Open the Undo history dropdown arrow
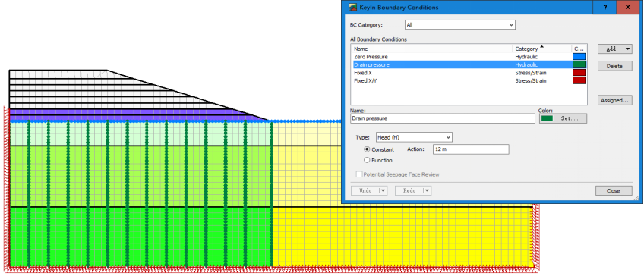 [x=383, y=191]
